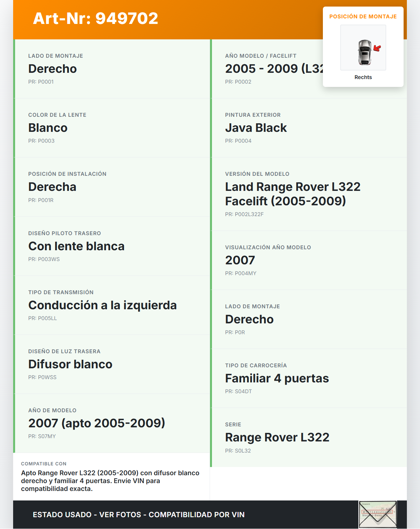The image size is (420, 529).
Task: Click 'Conducción a la izquierda' transmission value
Action: click(102, 305)
